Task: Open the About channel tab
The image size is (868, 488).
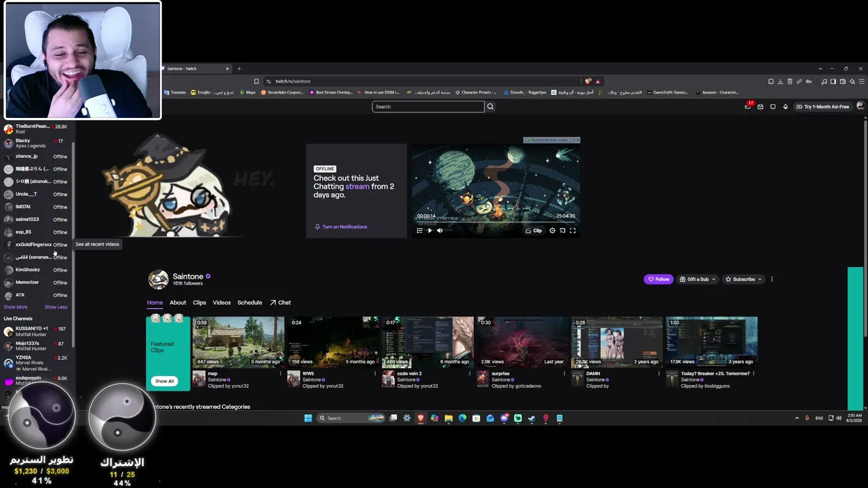Action: pos(178,303)
